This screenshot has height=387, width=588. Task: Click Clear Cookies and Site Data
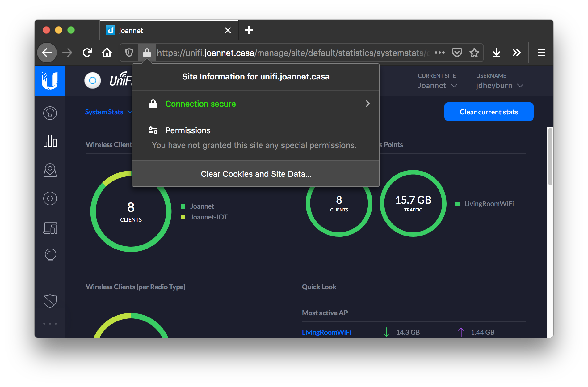click(x=256, y=174)
